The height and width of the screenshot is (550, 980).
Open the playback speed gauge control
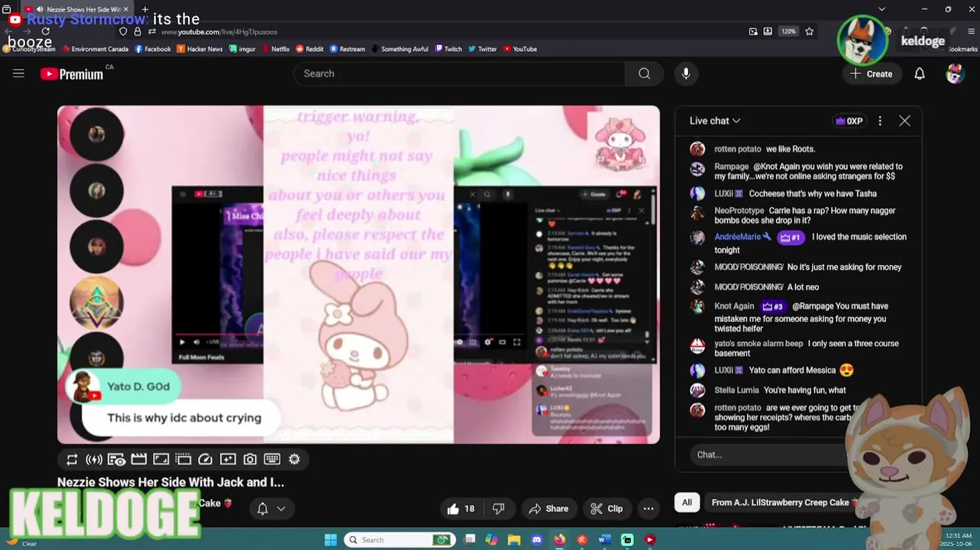click(x=205, y=459)
